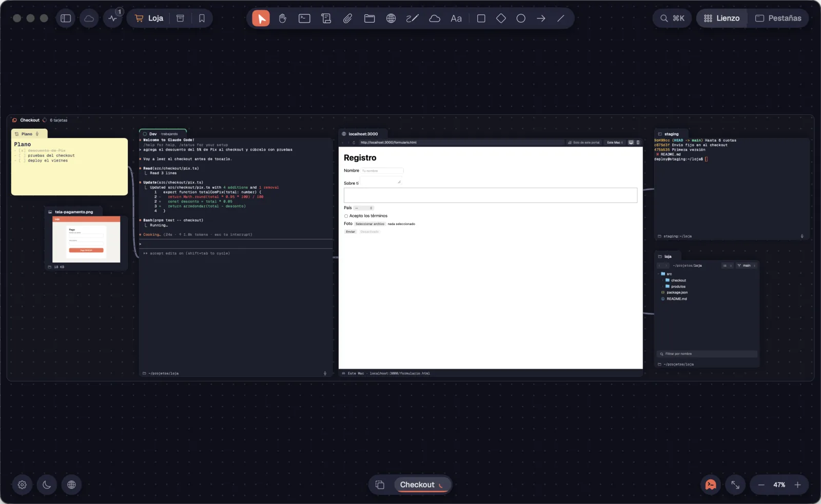Select the straight line tool

coord(561,18)
